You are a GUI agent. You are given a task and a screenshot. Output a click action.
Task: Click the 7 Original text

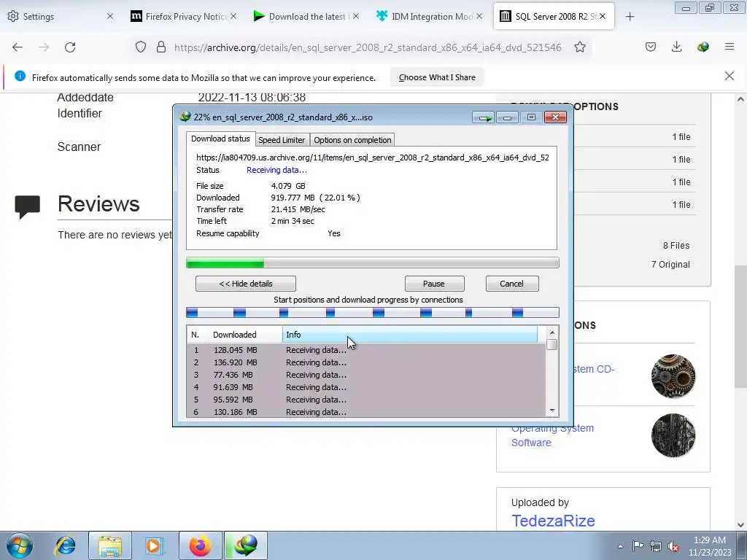click(670, 265)
